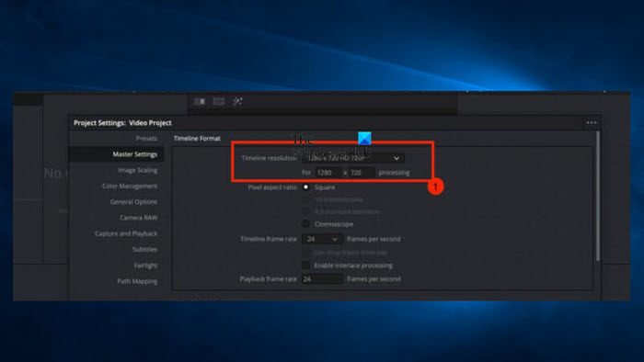Click the split viewer icon behind the dialog
Screen dimensions: 644x362
[x=200, y=101]
